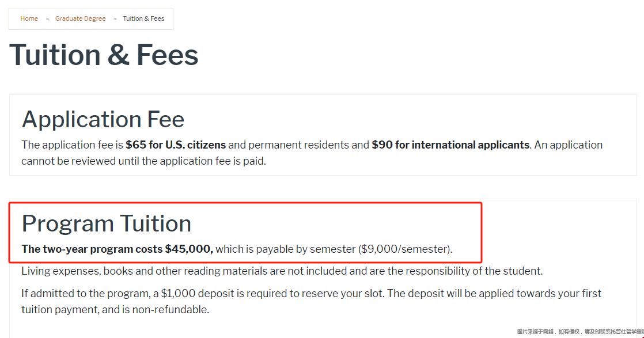The width and height of the screenshot is (644, 338).
Task: Click the large Tuition & Fees page title
Action: click(104, 55)
